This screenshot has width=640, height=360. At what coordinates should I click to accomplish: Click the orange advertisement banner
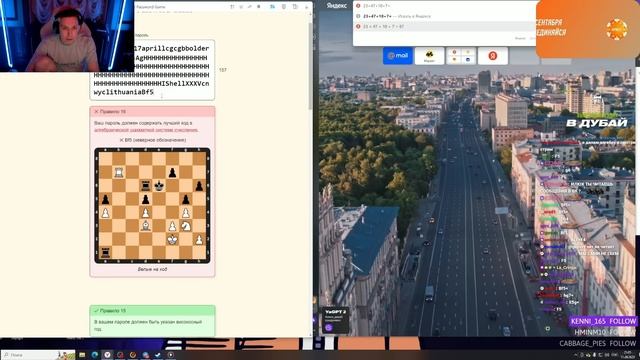tap(588, 29)
